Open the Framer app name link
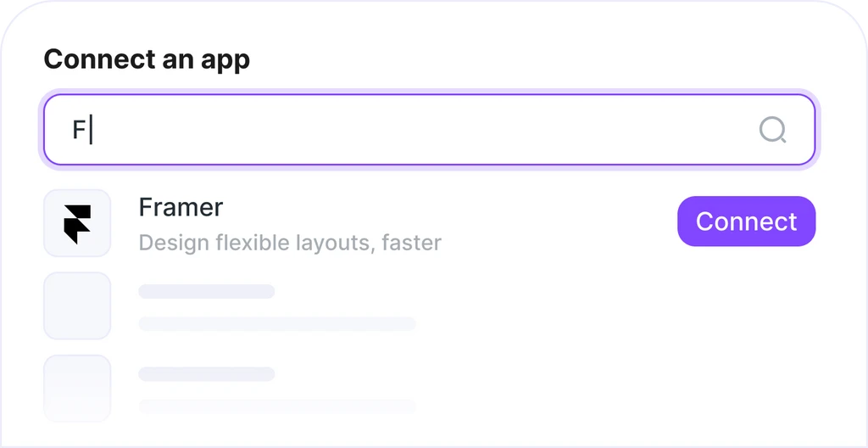This screenshot has width=868, height=448. [x=181, y=207]
